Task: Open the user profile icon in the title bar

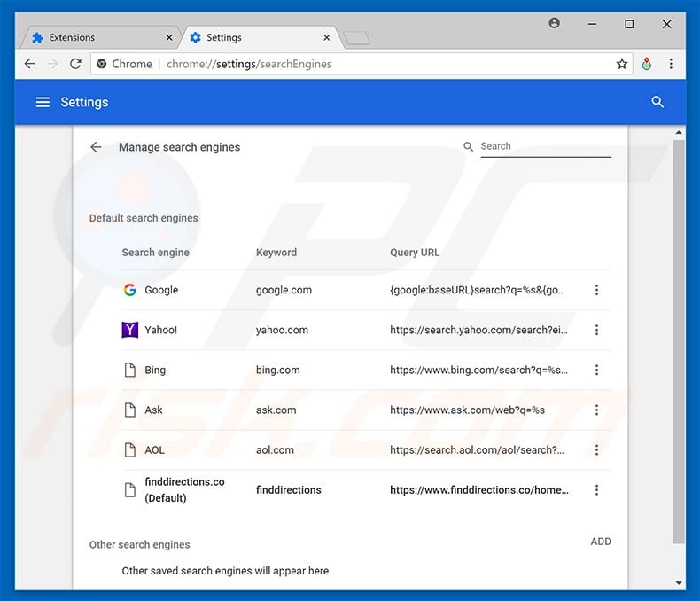Action: (554, 23)
